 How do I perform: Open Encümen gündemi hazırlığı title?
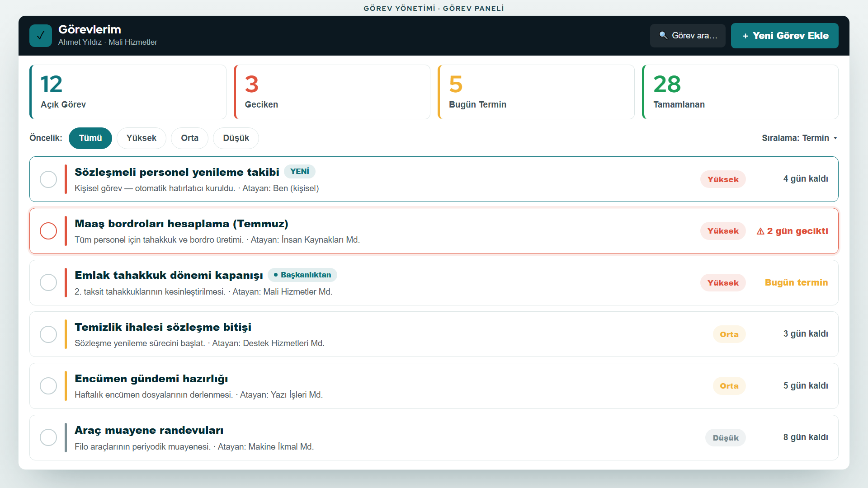pyautogui.click(x=151, y=379)
